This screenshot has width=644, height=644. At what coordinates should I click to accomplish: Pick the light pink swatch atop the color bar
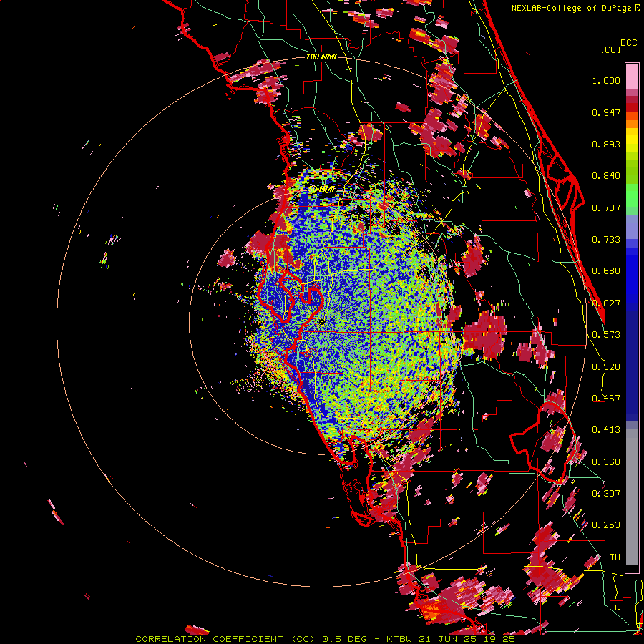click(x=632, y=76)
